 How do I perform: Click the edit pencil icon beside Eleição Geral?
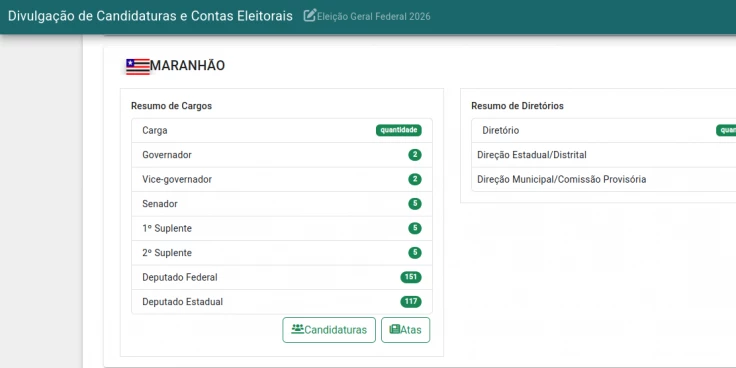click(310, 16)
